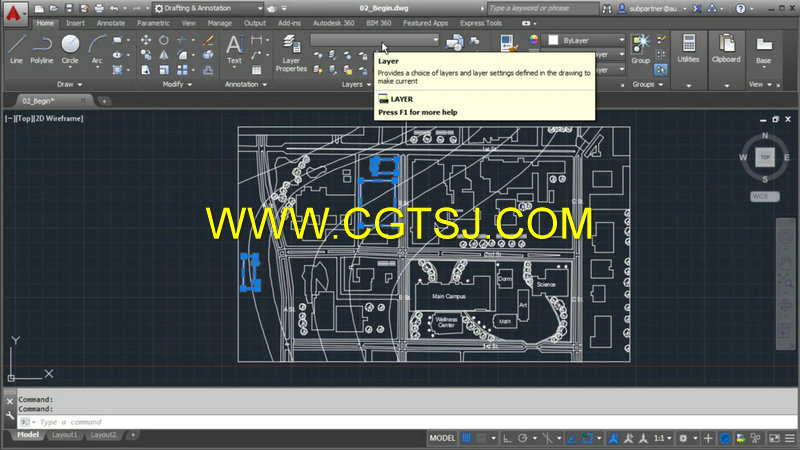The width and height of the screenshot is (800, 450).
Task: Expand the Draw panel
Action: pos(69,84)
